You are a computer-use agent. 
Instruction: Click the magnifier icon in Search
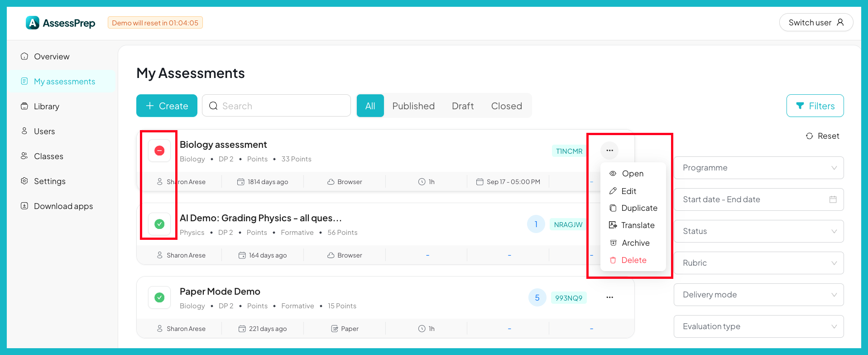click(x=213, y=106)
